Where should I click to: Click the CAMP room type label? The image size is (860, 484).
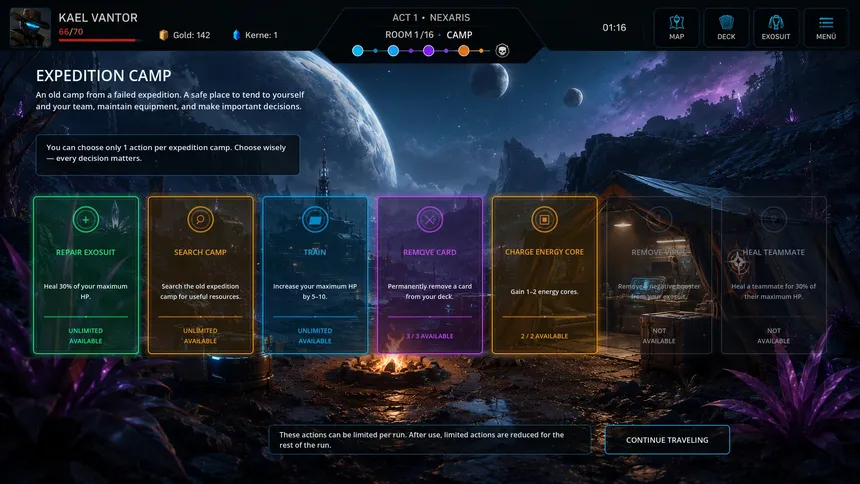(x=459, y=35)
